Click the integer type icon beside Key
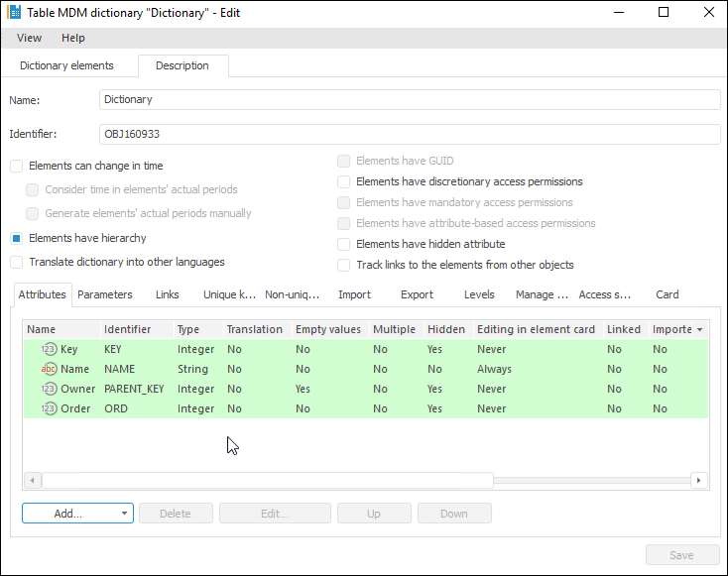The height and width of the screenshot is (576, 728). (49, 349)
